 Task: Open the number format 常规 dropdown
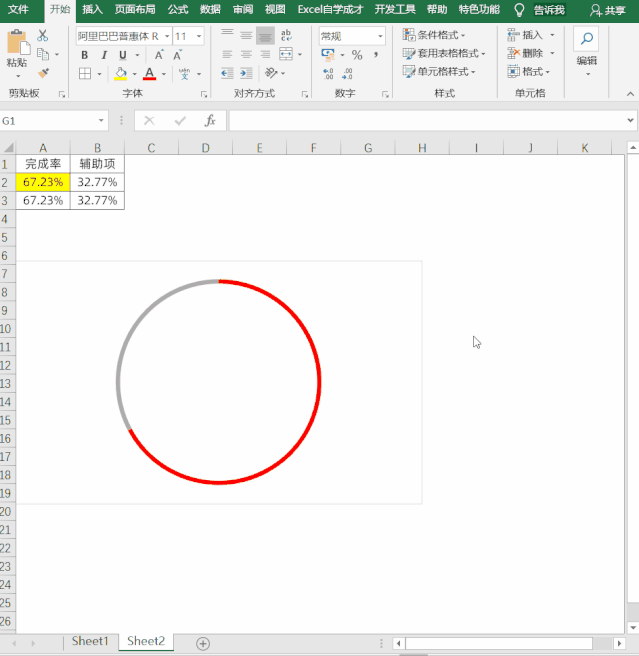point(380,36)
